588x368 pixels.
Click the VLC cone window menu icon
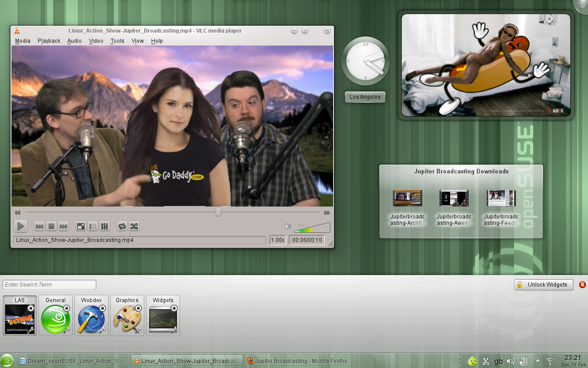17,31
